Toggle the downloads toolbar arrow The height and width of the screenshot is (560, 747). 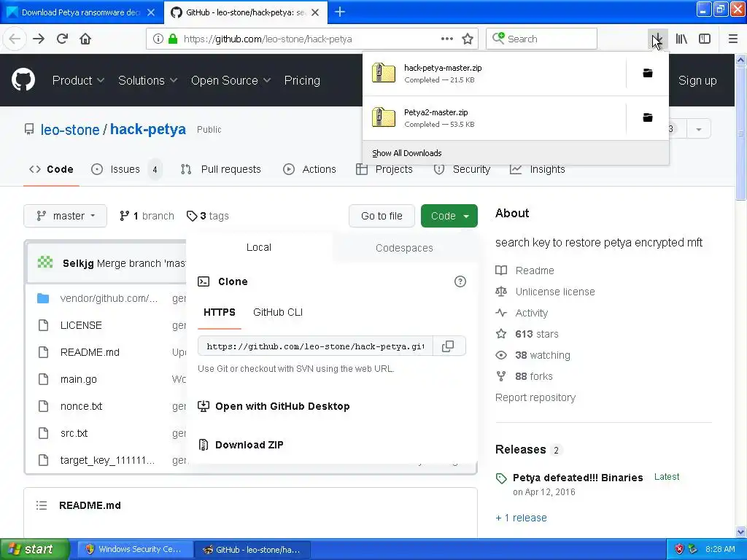point(657,39)
